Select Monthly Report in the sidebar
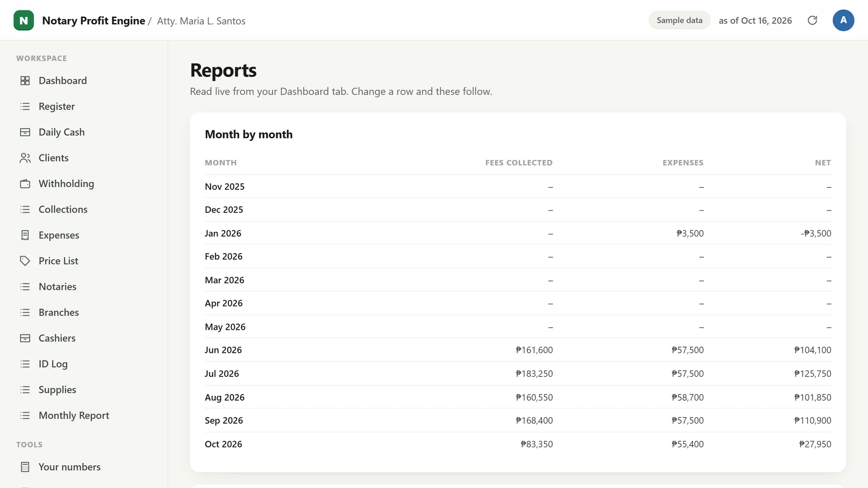The width and height of the screenshot is (868, 488). (x=74, y=415)
